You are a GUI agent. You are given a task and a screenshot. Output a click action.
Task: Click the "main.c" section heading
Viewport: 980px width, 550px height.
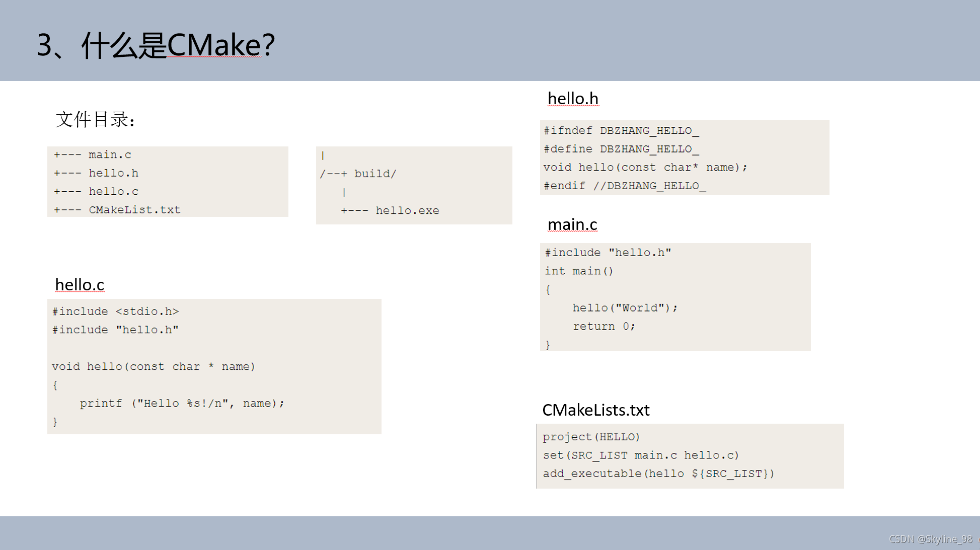572,224
